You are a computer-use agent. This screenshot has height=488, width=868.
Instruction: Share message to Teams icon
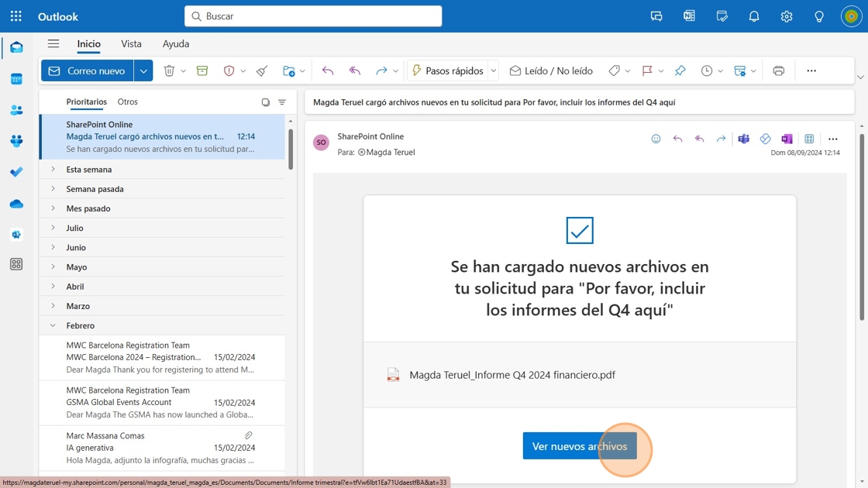[x=743, y=139]
